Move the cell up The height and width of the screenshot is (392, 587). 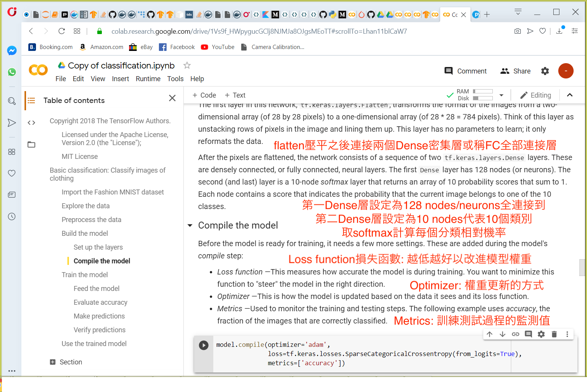(x=489, y=334)
